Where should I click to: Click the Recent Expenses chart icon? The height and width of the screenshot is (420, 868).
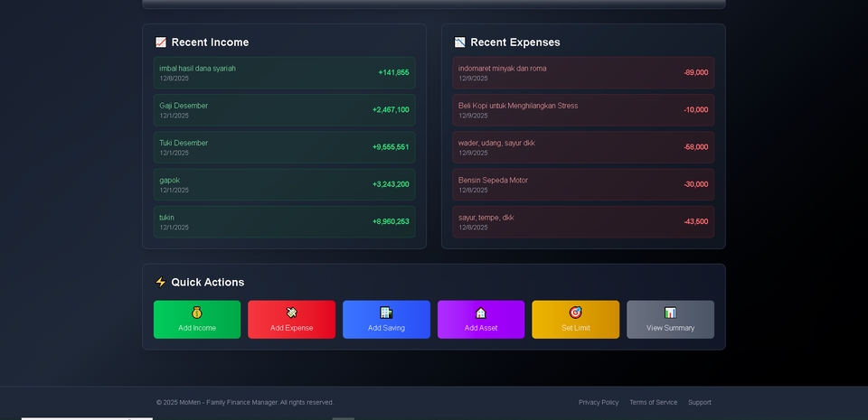click(460, 42)
